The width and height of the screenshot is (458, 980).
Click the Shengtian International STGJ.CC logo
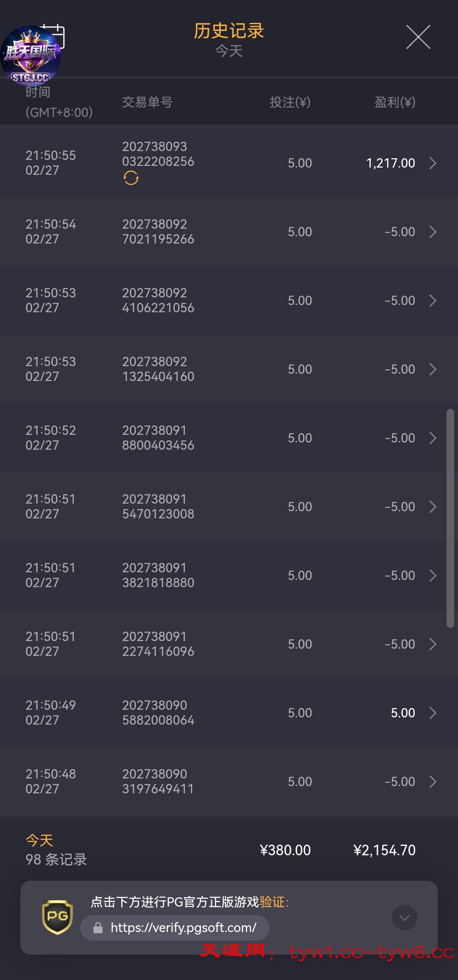pyautogui.click(x=31, y=56)
